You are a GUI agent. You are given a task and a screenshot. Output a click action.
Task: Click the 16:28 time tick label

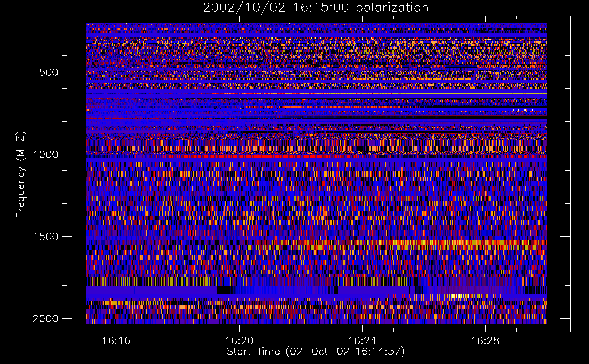[x=485, y=341]
